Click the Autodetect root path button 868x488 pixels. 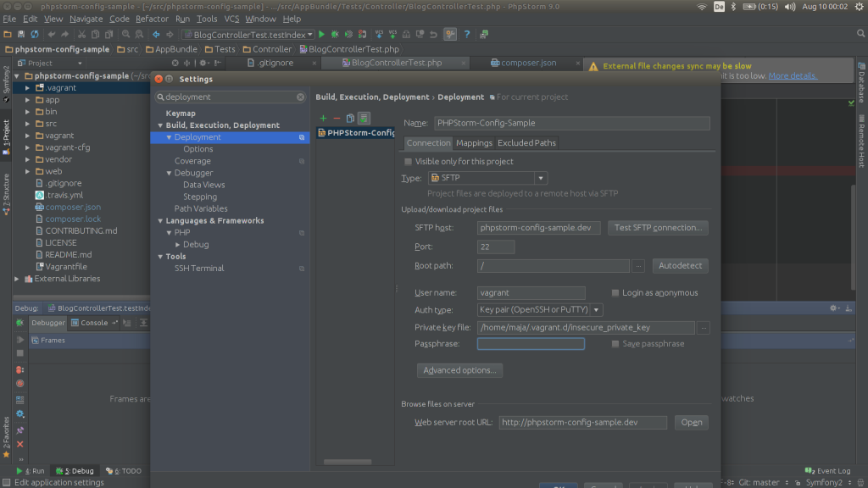(680, 265)
